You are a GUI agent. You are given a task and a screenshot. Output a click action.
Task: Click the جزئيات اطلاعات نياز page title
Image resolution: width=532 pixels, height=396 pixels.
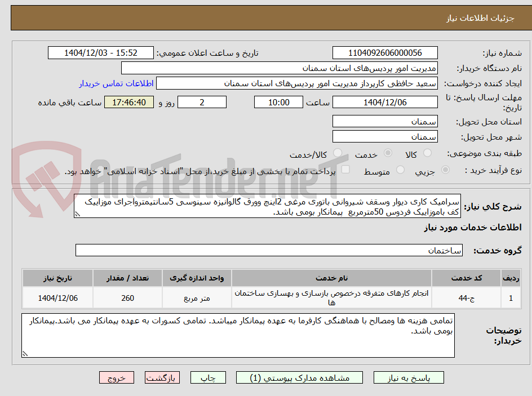coord(480,18)
